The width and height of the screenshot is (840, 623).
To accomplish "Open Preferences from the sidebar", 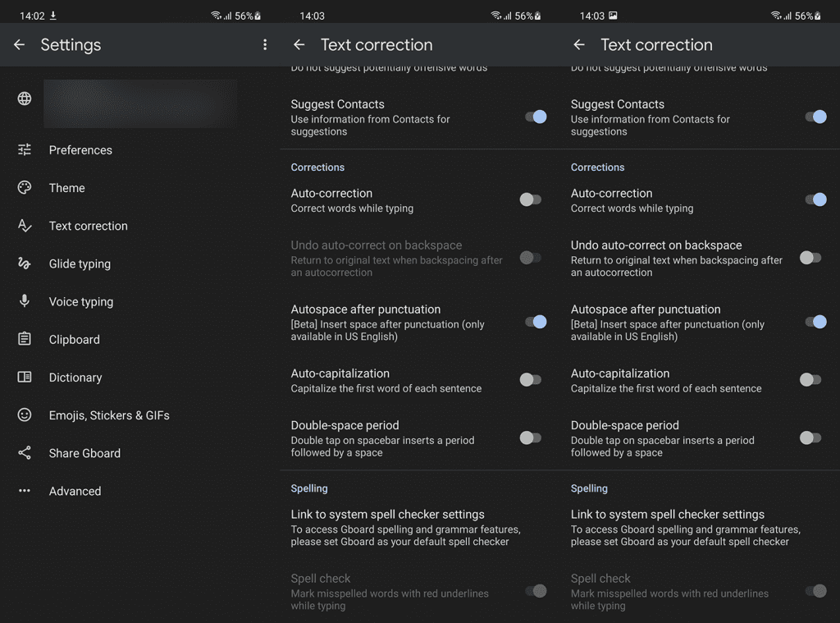I will (80, 150).
